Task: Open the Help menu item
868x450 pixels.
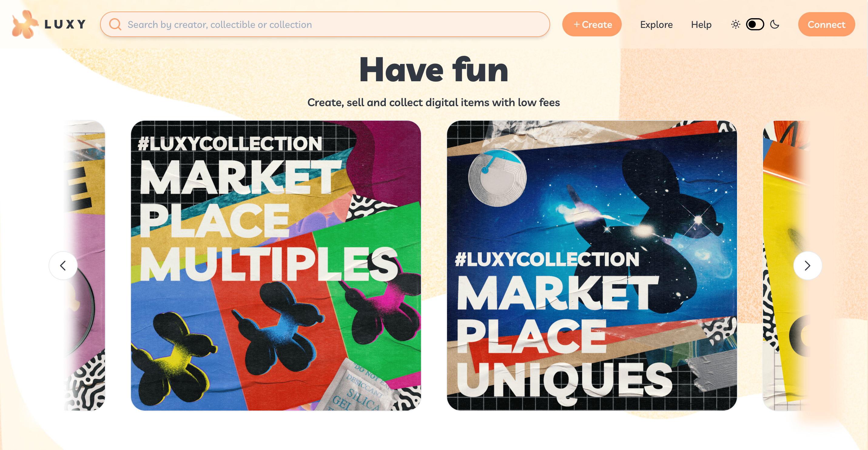Action: coord(701,25)
